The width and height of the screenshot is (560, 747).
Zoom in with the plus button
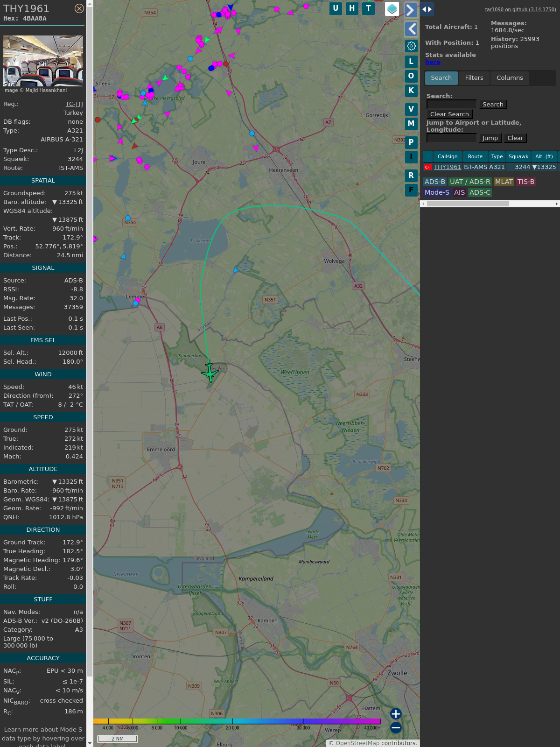[396, 714]
